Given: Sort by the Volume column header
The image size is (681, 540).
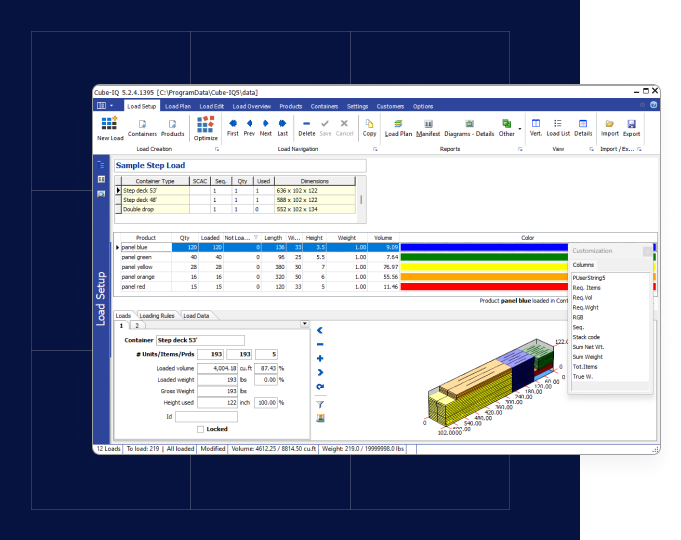Looking at the screenshot, I should pos(383,238).
